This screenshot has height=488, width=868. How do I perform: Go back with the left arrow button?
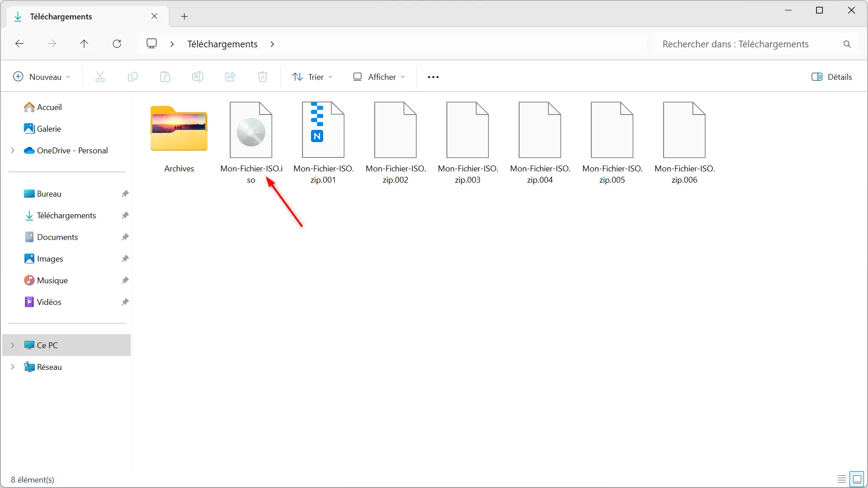[x=19, y=44]
